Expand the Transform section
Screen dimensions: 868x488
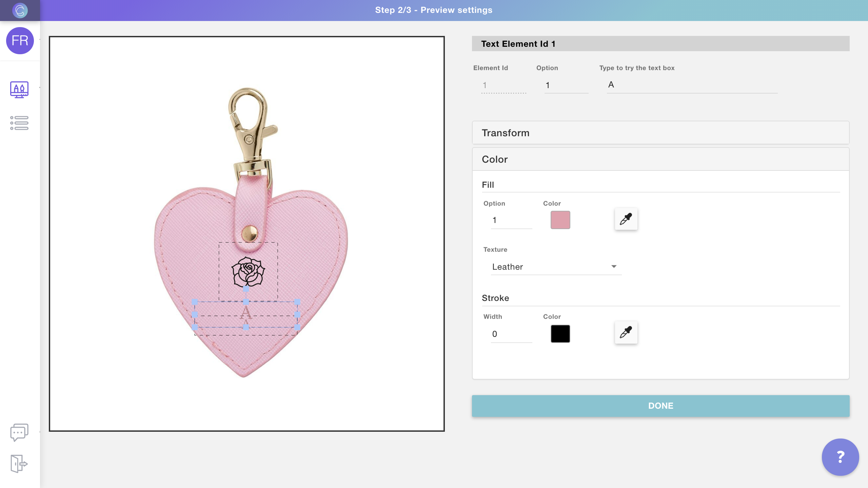[x=660, y=133]
